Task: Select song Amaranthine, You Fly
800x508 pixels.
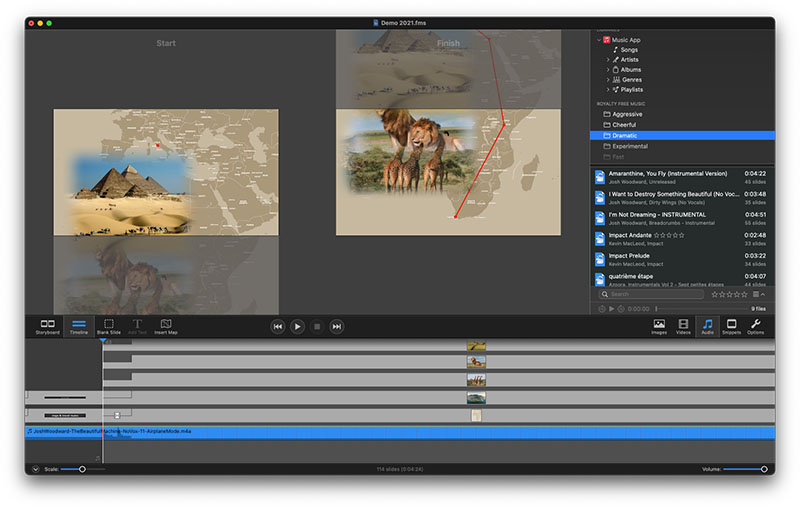Action: coord(682,177)
